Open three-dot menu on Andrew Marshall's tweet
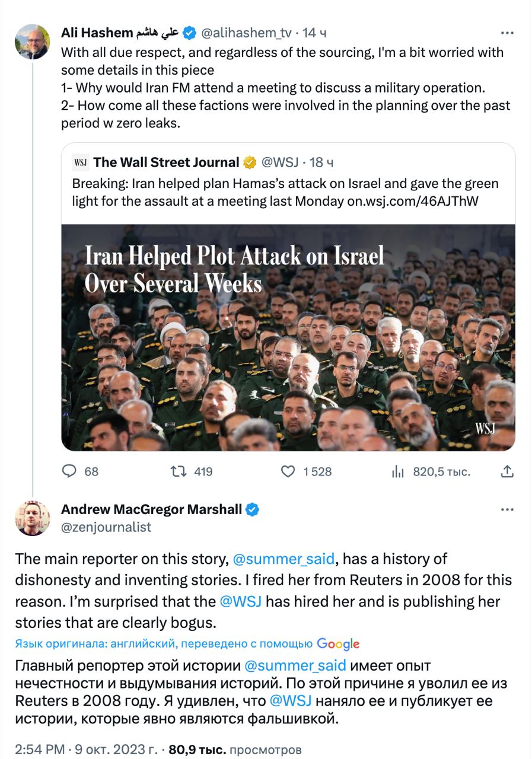 click(507, 509)
